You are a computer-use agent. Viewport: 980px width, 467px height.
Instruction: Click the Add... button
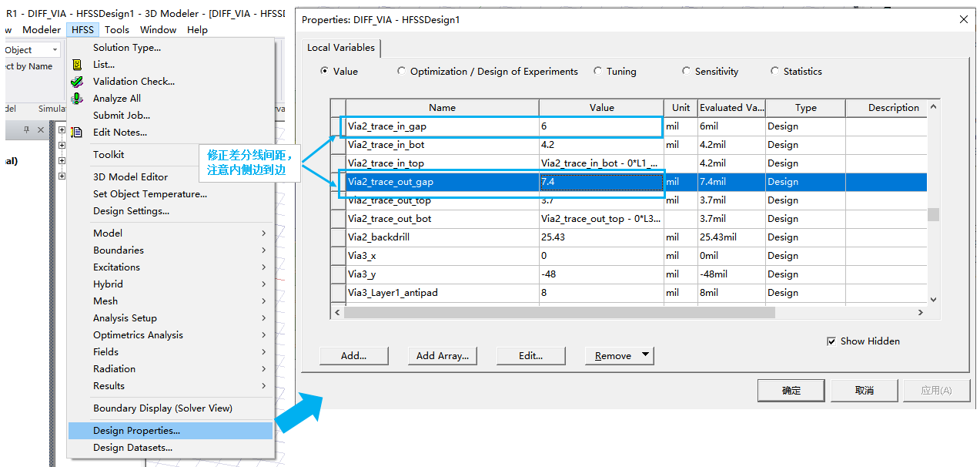coord(353,355)
